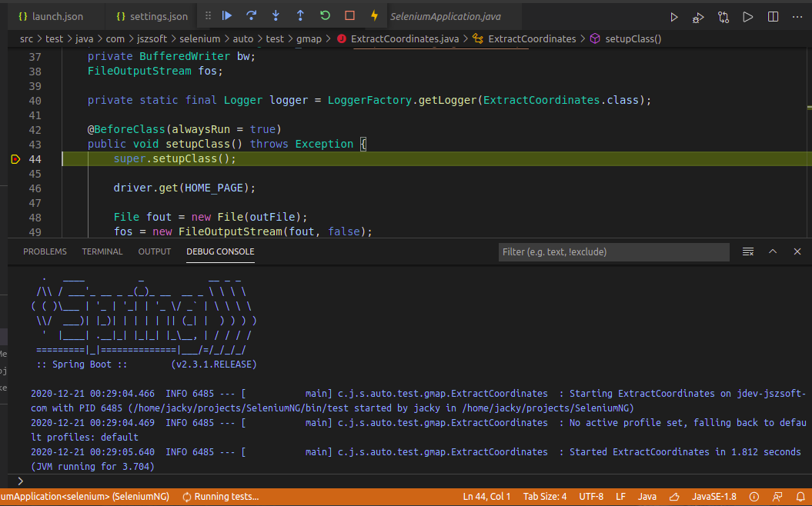
Task: Click the feedback person icon in status bar
Action: [x=777, y=497]
